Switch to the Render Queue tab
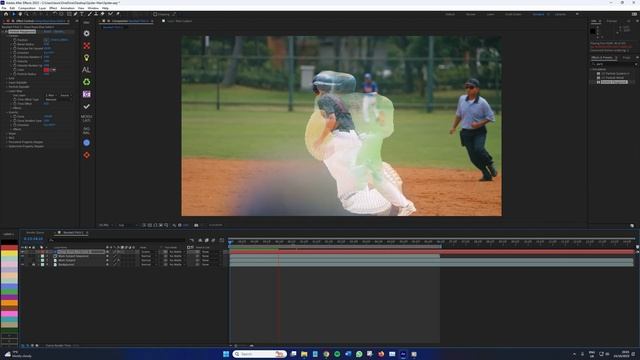 (35, 233)
